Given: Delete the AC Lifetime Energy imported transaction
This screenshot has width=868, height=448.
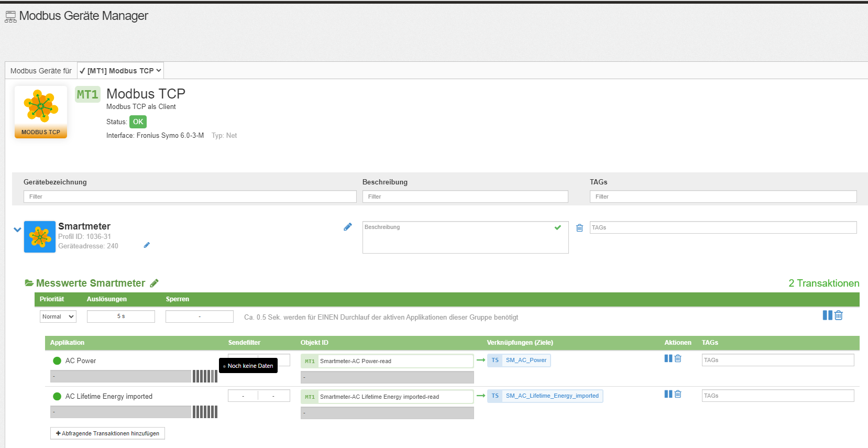Looking at the screenshot, I should (678, 394).
